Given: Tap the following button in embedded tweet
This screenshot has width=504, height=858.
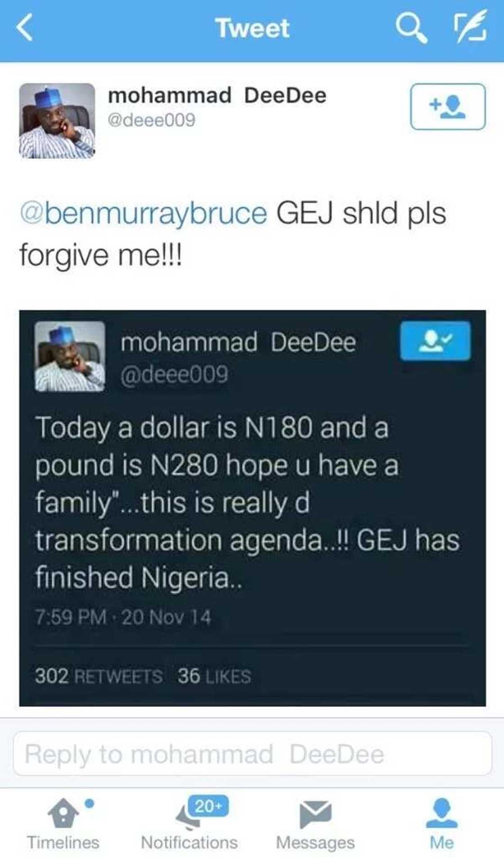Looking at the screenshot, I should [x=435, y=340].
